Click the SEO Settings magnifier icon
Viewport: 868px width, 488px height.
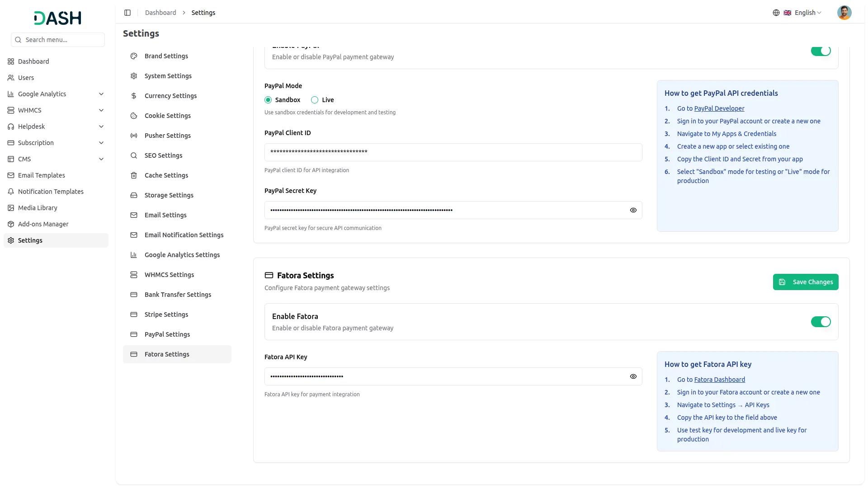click(x=134, y=155)
